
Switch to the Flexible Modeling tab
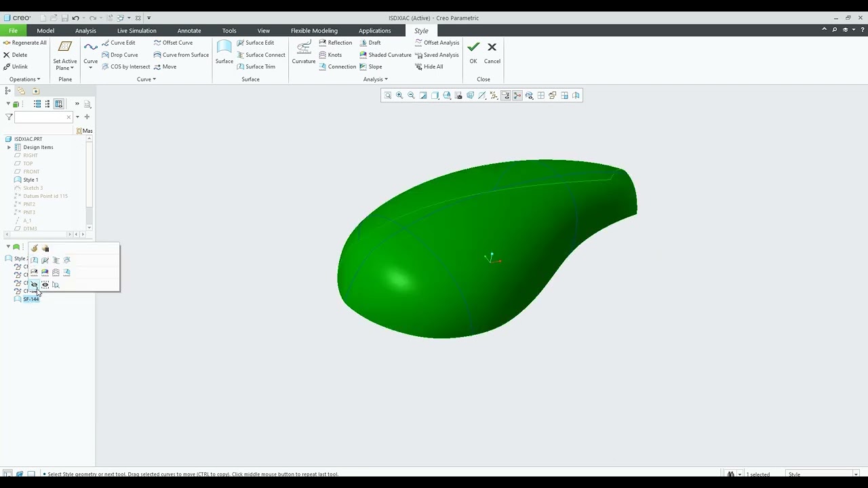314,30
